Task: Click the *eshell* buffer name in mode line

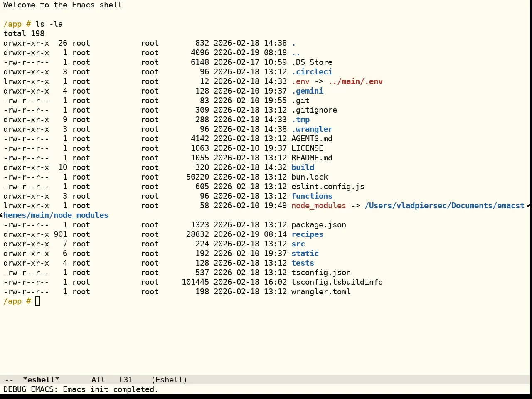Action: (x=41, y=380)
